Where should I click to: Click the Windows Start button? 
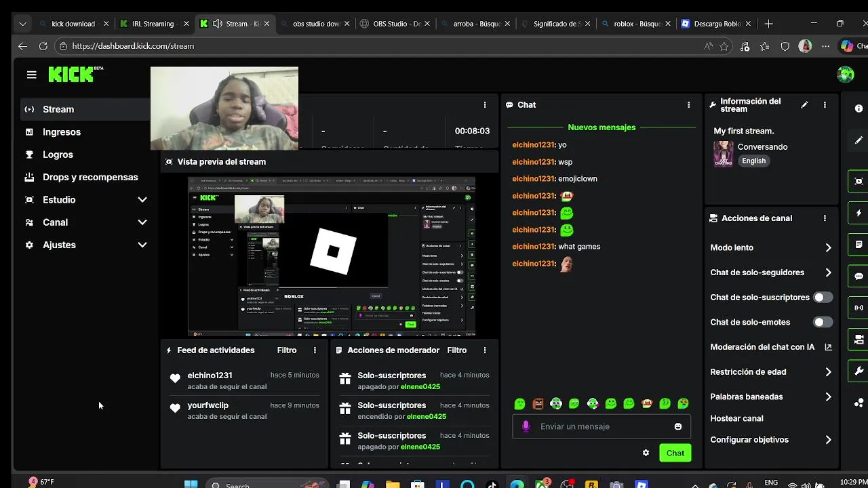pos(191,484)
